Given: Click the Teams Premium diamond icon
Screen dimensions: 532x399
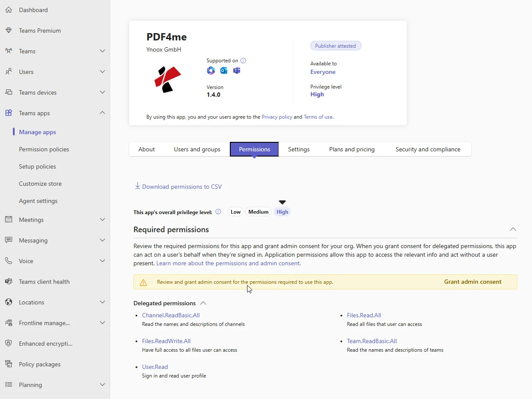Looking at the screenshot, I should [9, 31].
